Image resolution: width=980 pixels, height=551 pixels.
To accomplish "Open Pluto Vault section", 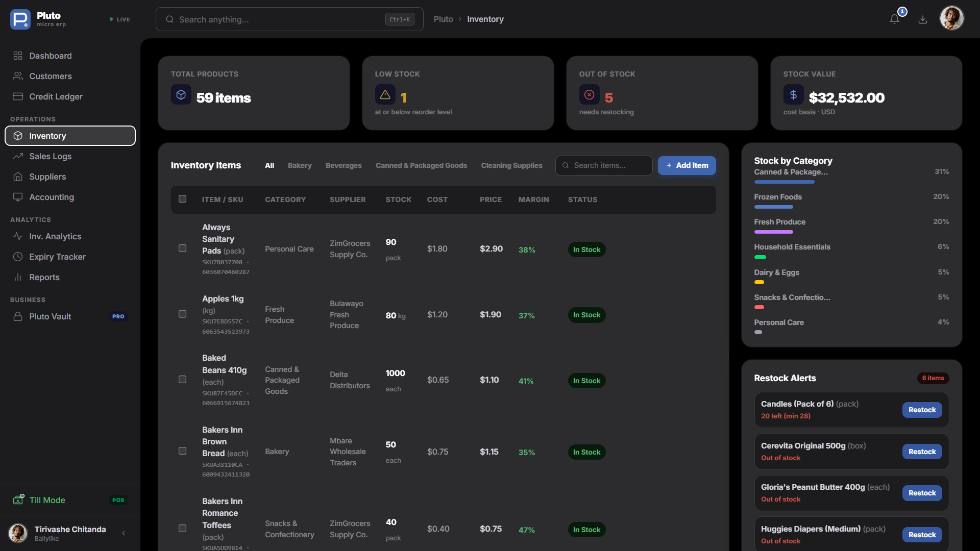I will (70, 316).
